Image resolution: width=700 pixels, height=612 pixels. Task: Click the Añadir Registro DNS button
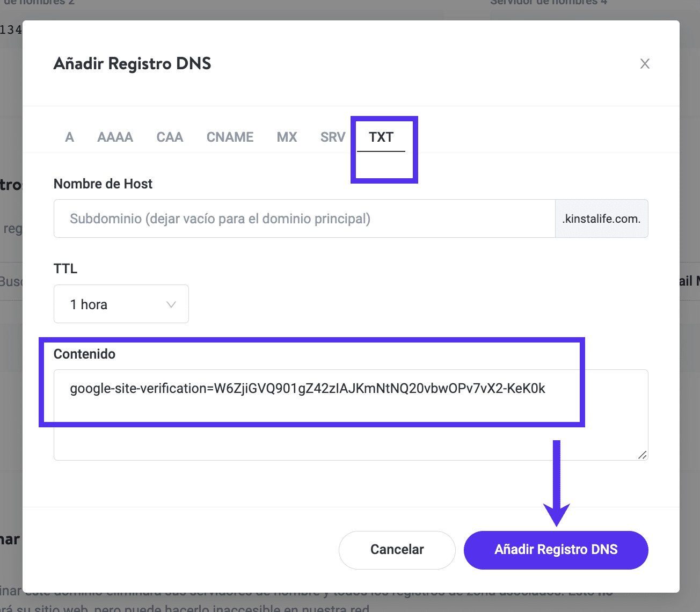click(x=556, y=550)
